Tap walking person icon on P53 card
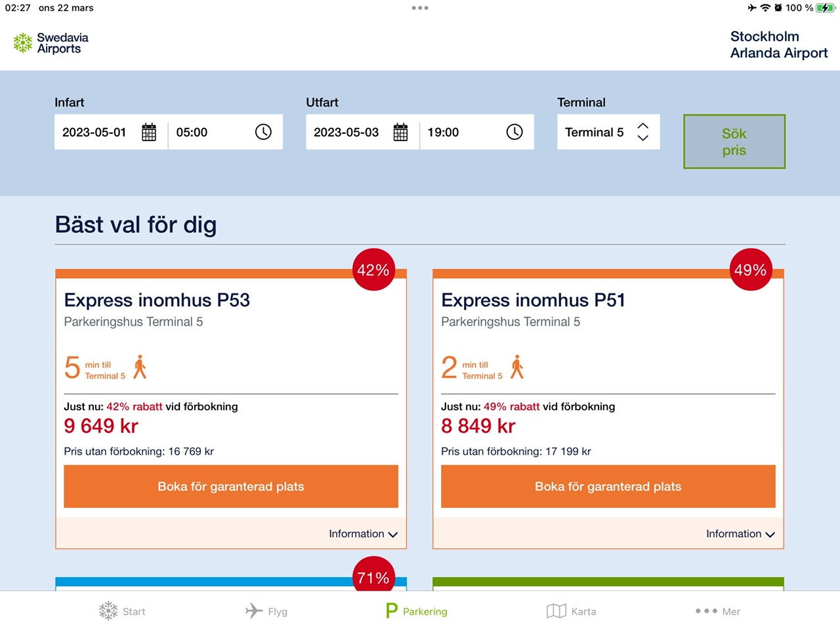Image resolution: width=840 pixels, height=630 pixels. click(140, 367)
